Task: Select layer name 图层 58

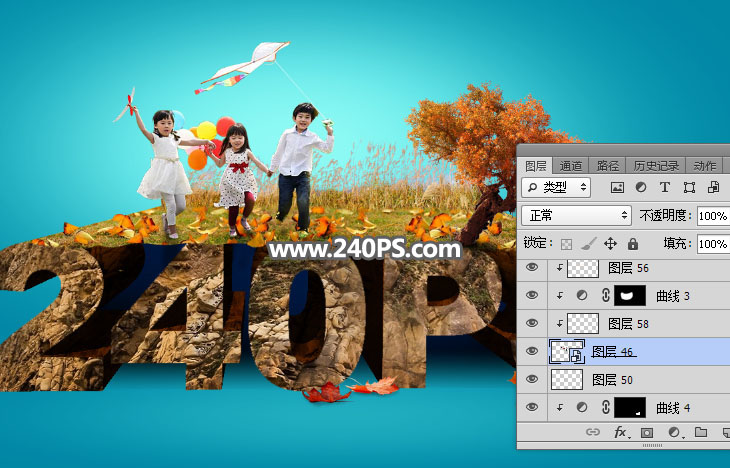Action: click(629, 324)
